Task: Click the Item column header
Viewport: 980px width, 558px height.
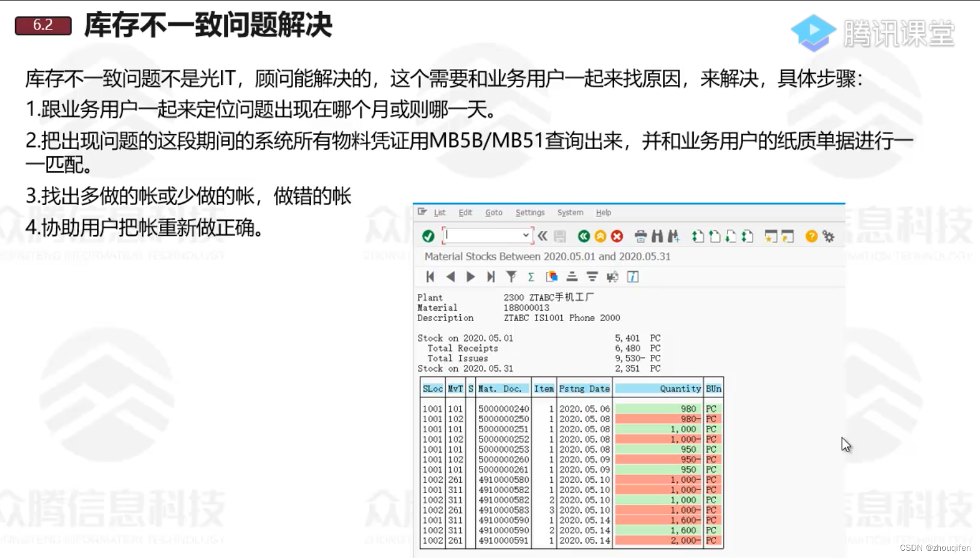Action: click(x=544, y=389)
